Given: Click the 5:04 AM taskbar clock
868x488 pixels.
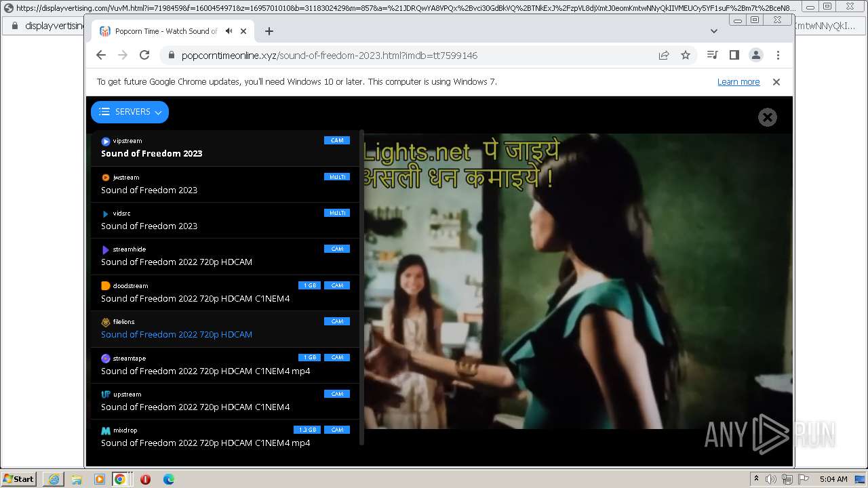Looking at the screenshot, I should [833, 479].
